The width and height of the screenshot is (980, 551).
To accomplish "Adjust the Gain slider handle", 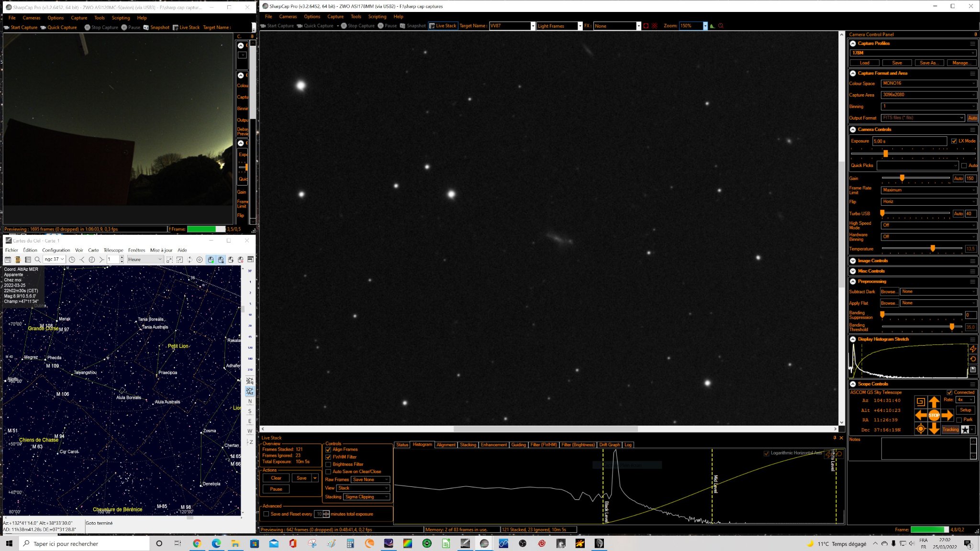I will [902, 178].
